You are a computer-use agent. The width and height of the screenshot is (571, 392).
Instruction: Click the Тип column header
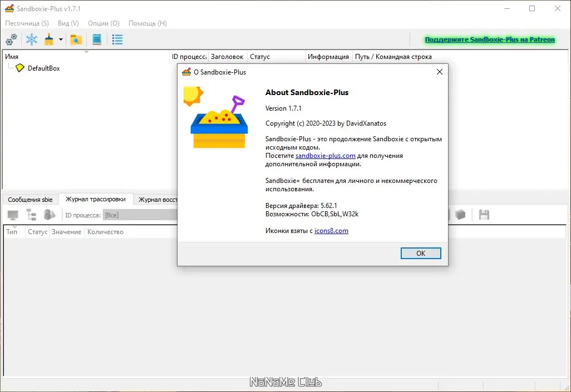pyautogui.click(x=14, y=231)
